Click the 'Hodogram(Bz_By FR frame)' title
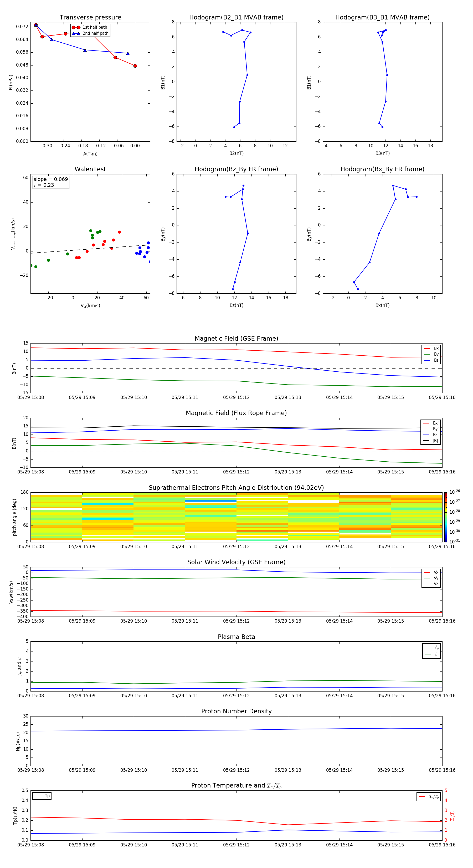 [236, 169]
